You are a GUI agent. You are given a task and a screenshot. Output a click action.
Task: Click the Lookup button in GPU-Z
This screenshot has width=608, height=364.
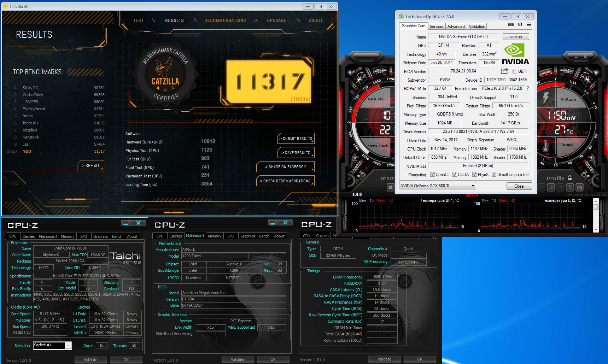(x=515, y=37)
